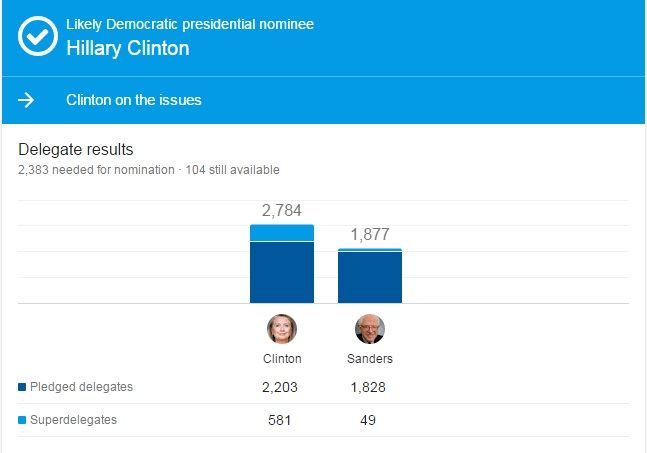The width and height of the screenshot is (647, 453).
Task: Click the light blue Superdelegates legend square
Action: pos(22,420)
